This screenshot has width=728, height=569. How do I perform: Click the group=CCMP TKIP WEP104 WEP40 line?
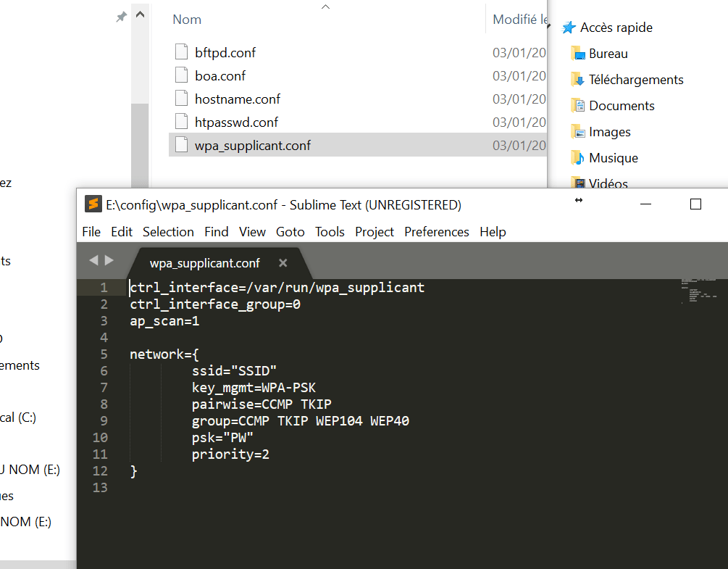click(301, 421)
